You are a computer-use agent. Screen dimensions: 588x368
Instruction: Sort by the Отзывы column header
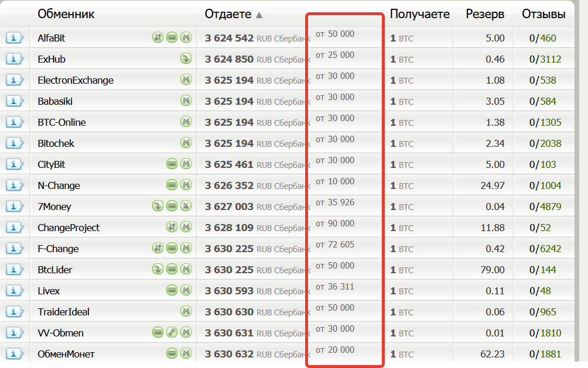[x=544, y=14]
